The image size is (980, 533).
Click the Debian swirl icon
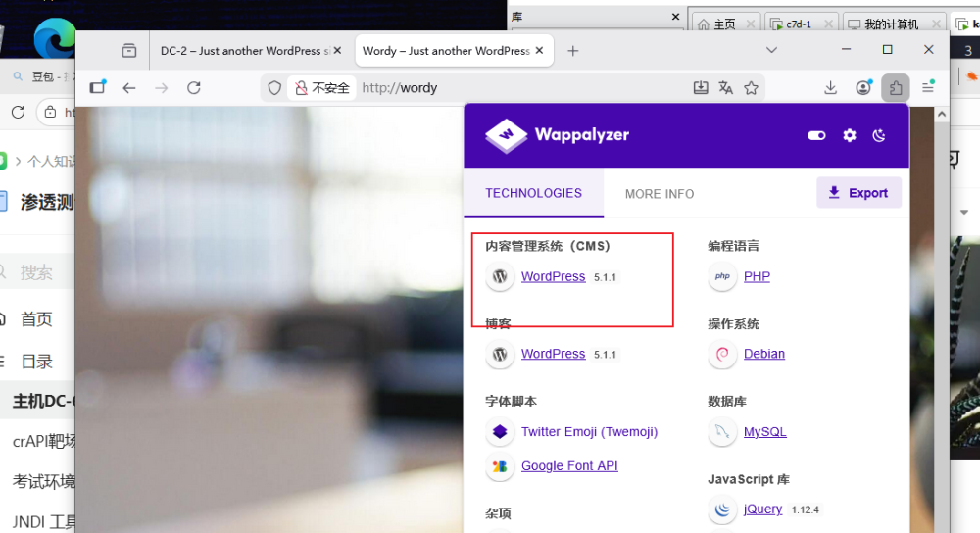point(722,355)
